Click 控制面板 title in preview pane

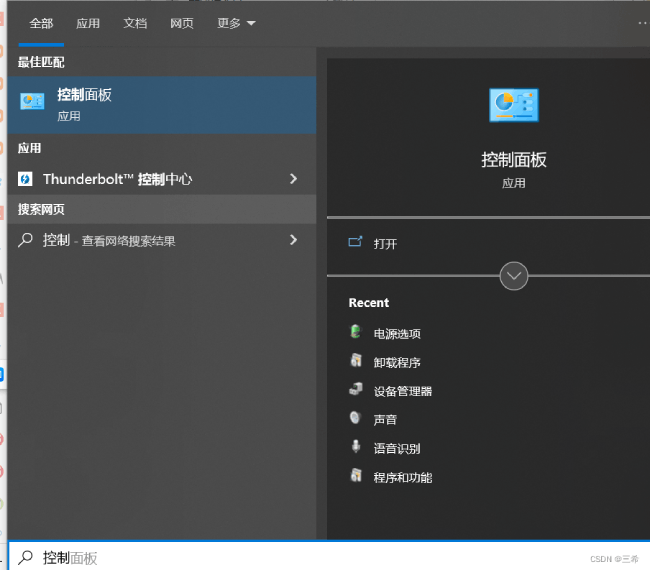click(x=514, y=160)
